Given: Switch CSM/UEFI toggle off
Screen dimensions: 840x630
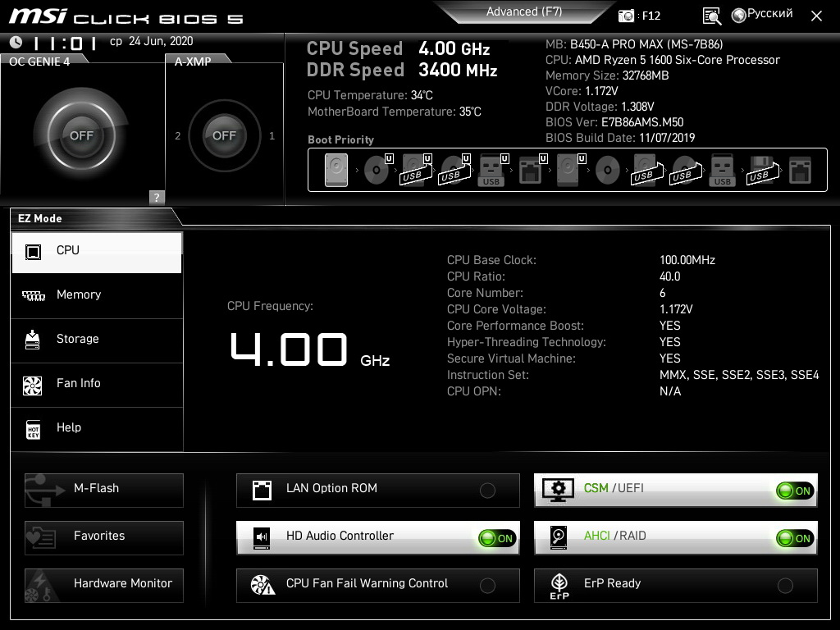Looking at the screenshot, I should (x=794, y=491).
